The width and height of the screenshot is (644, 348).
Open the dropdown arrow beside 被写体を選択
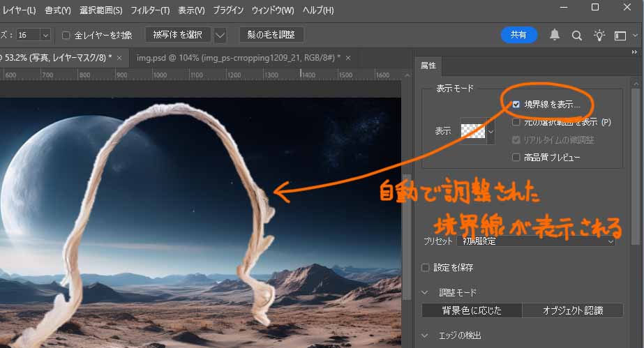(x=220, y=35)
